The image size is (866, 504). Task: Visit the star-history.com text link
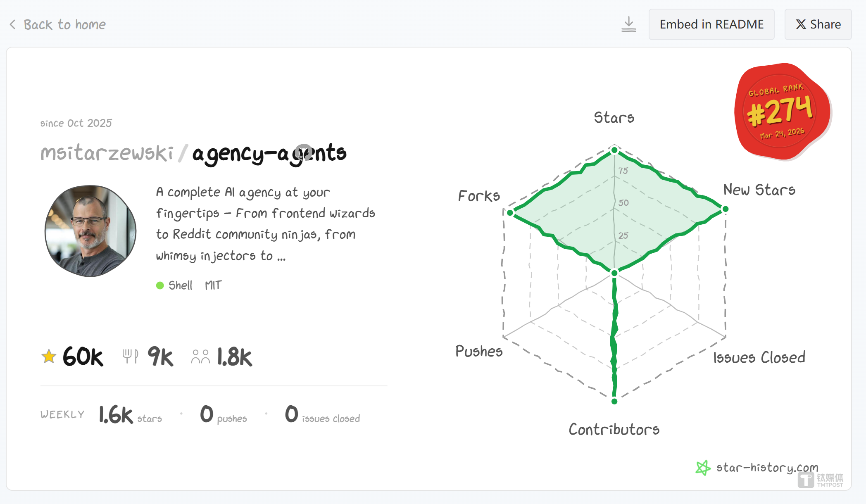767,468
